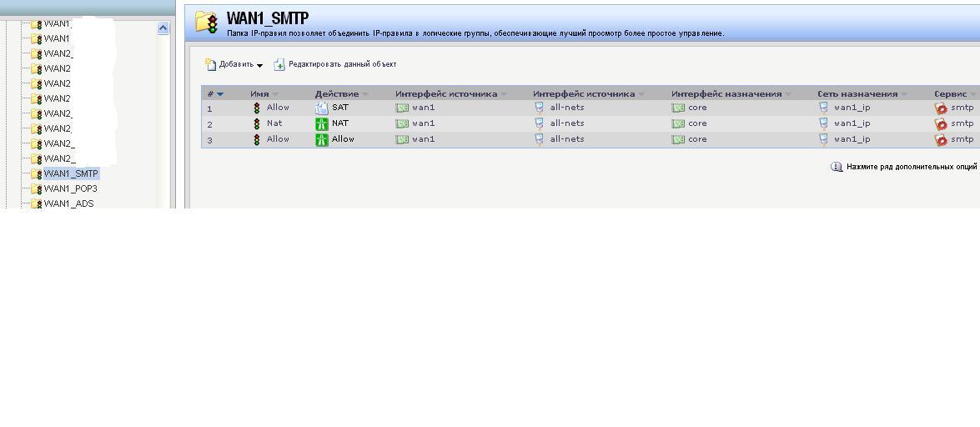Click the core interface icon in rule 1

(x=677, y=108)
